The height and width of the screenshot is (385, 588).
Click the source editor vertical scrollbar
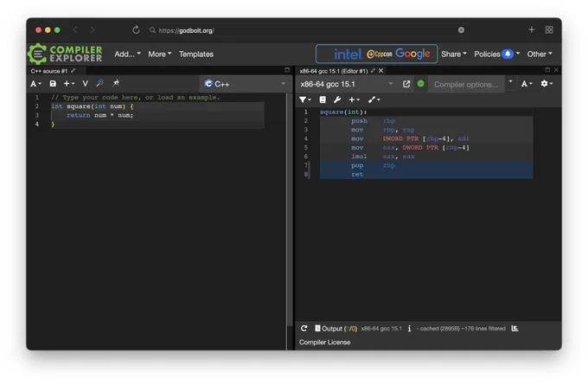(x=289, y=210)
